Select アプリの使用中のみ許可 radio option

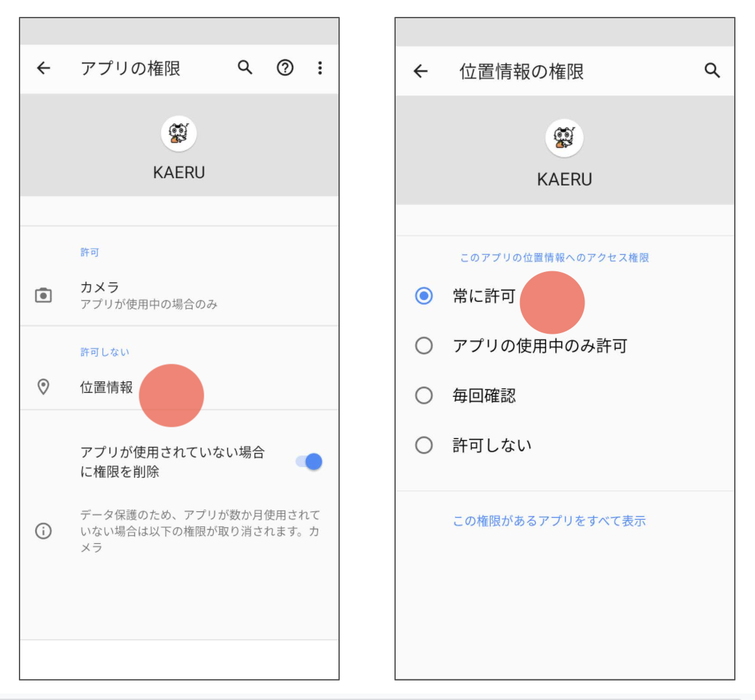click(424, 345)
